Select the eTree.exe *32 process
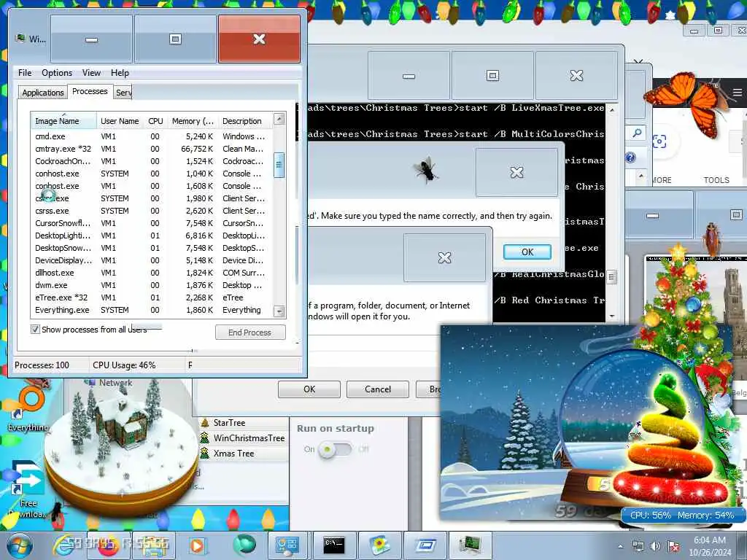 pos(152,297)
